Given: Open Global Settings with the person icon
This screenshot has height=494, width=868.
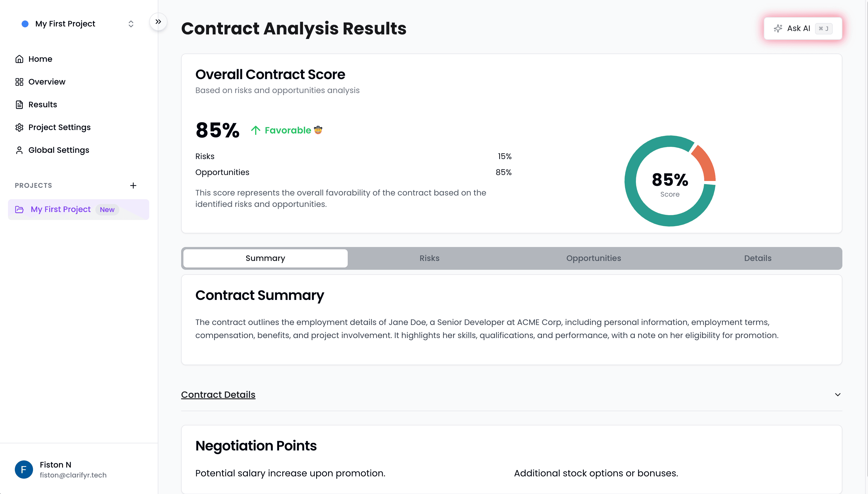Looking at the screenshot, I should [20, 150].
